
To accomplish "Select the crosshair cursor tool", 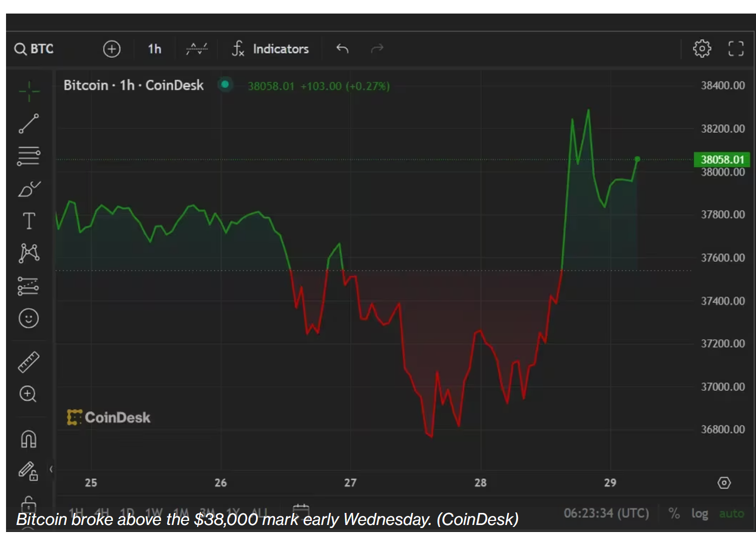I will click(29, 91).
